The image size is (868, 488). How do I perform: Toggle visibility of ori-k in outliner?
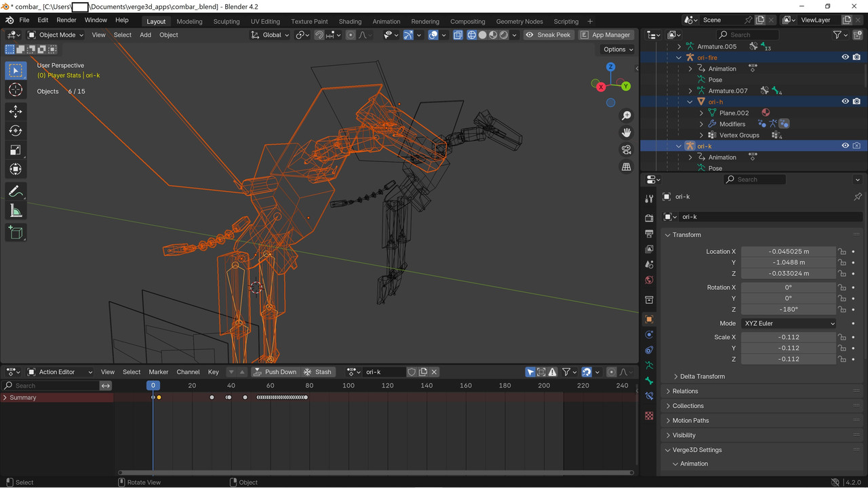[x=845, y=146]
